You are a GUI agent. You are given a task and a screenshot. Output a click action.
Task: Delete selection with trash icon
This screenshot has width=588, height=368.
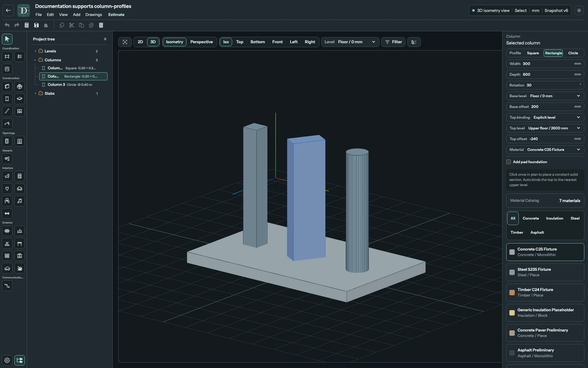(101, 25)
